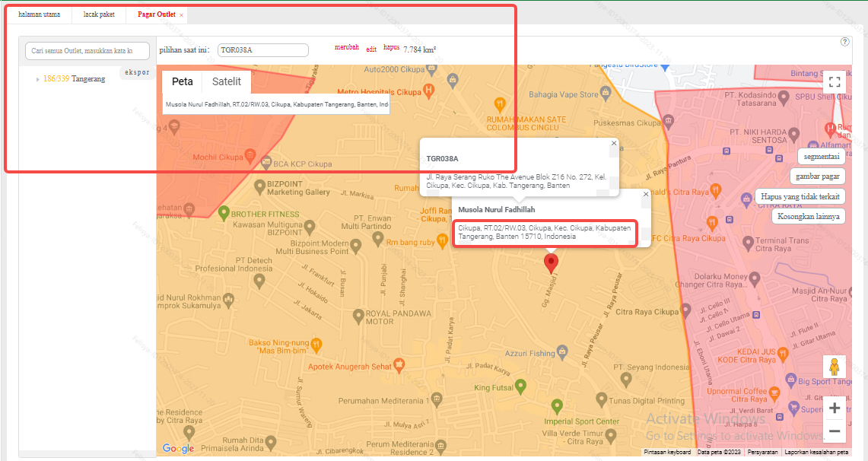Image resolution: width=868 pixels, height=461 pixels.
Task: Click Citra Raya Cikupa marker
Action: 685,311
